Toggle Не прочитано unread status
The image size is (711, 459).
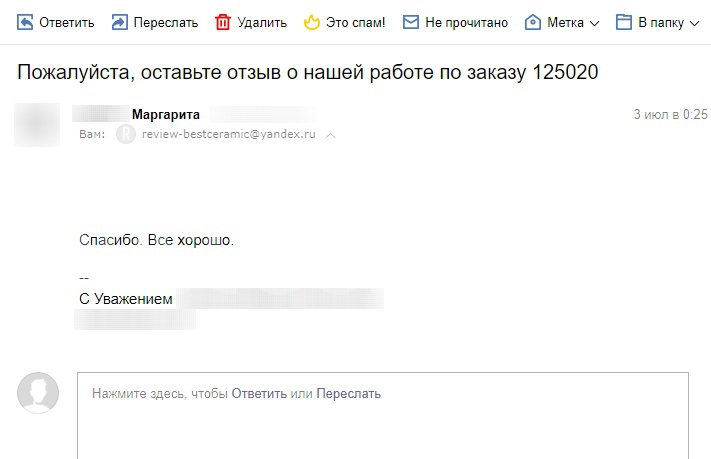coord(467,22)
